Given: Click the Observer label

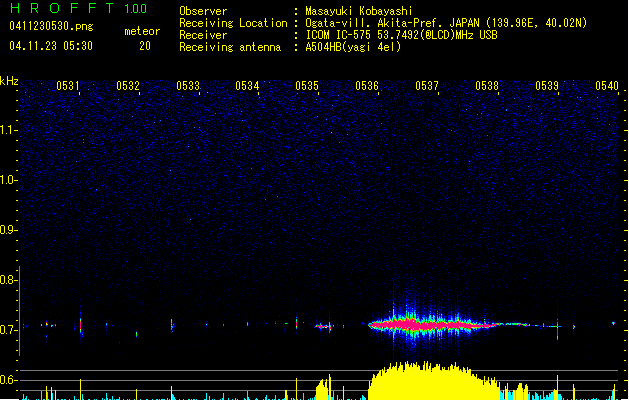Looking at the screenshot, I should click(x=203, y=11).
